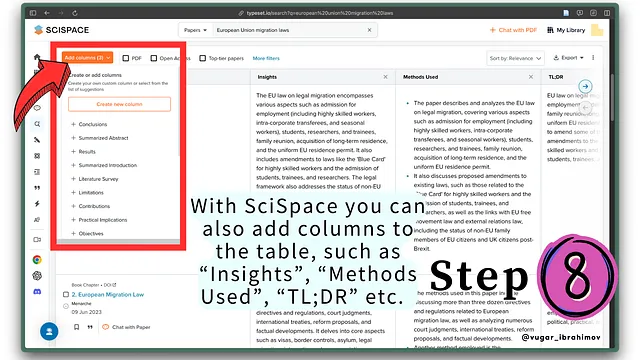This screenshot has height=360, width=640.
Task: Click the cite quote icon beside bookmark
Action: (x=90, y=327)
